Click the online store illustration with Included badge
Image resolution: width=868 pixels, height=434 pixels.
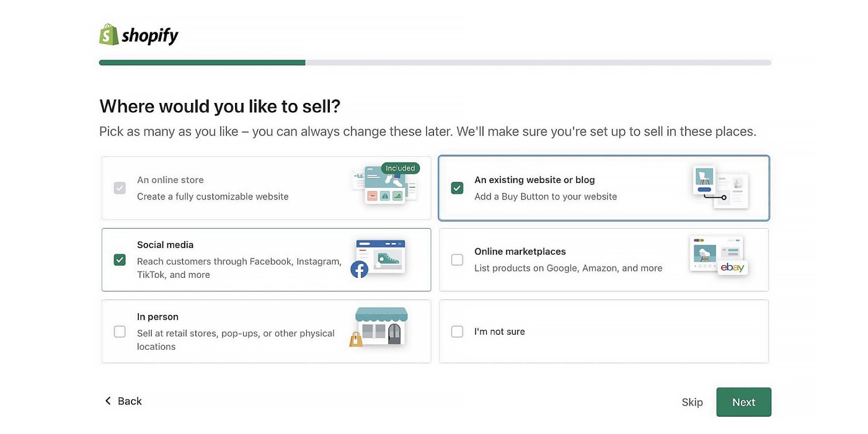click(385, 184)
